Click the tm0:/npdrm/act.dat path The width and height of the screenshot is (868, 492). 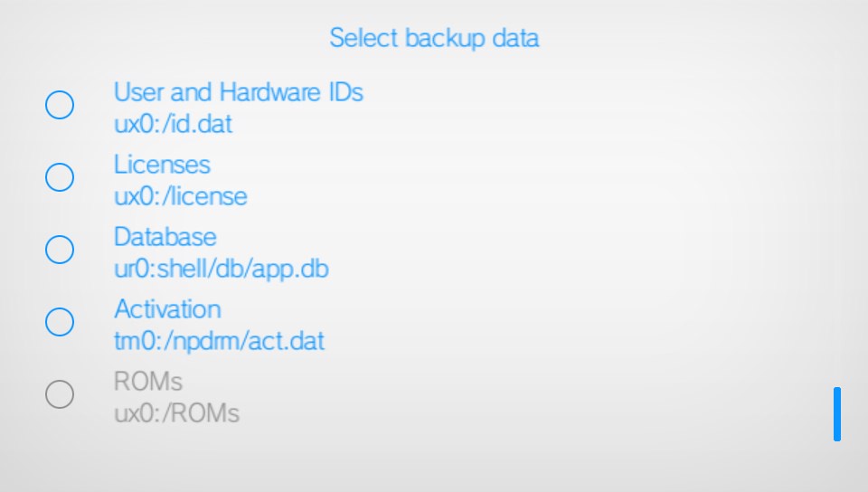[x=219, y=341]
